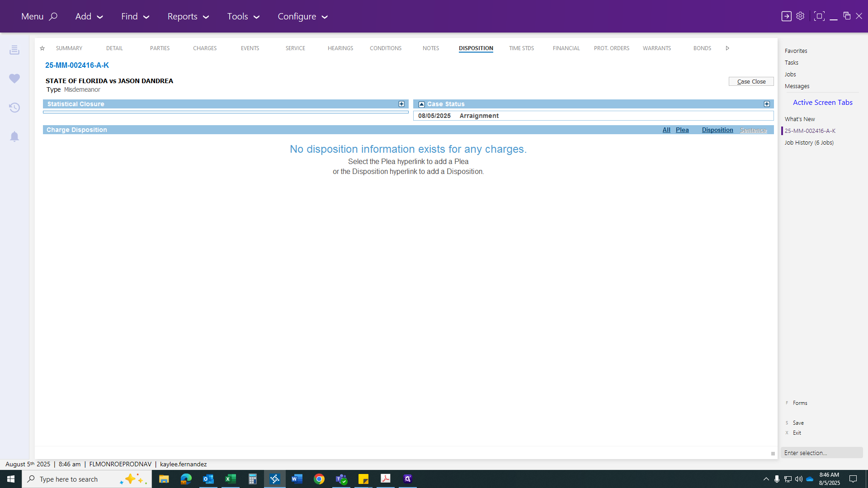The image size is (868, 488).
Task: Switch to the Warrants tab
Action: coord(657,48)
